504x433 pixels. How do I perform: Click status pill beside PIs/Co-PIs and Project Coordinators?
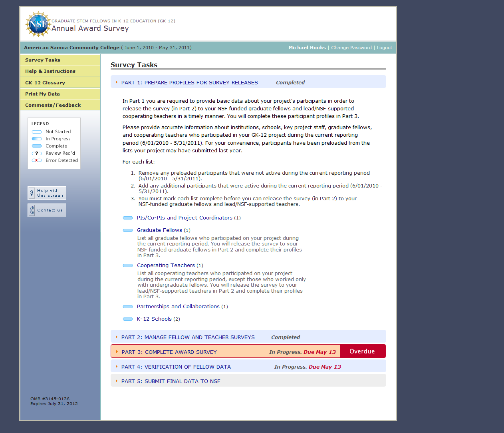128,218
